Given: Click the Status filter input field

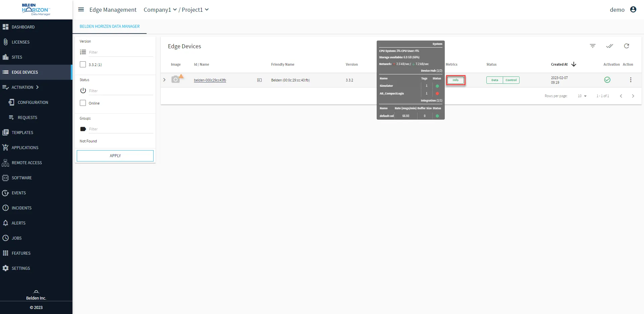Looking at the screenshot, I should click(121, 91).
